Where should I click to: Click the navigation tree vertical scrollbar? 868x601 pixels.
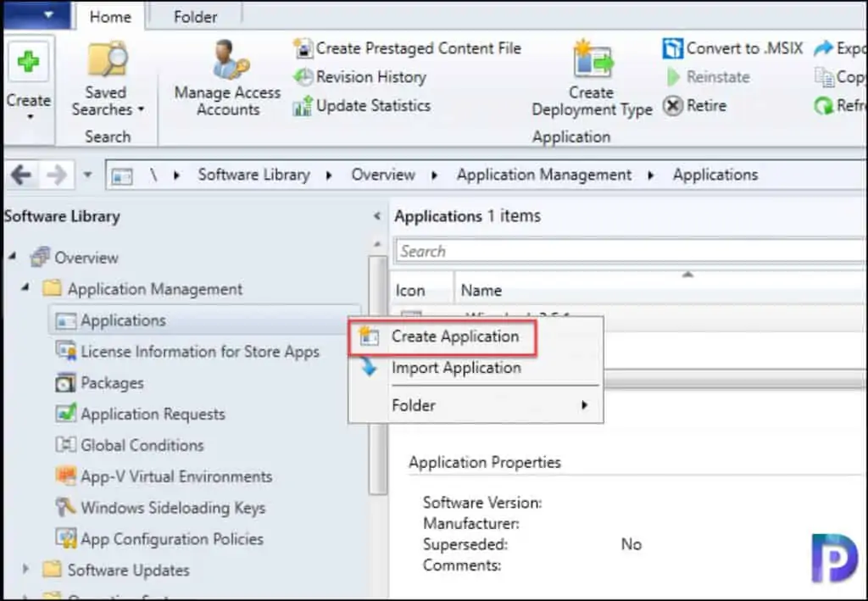(x=378, y=376)
